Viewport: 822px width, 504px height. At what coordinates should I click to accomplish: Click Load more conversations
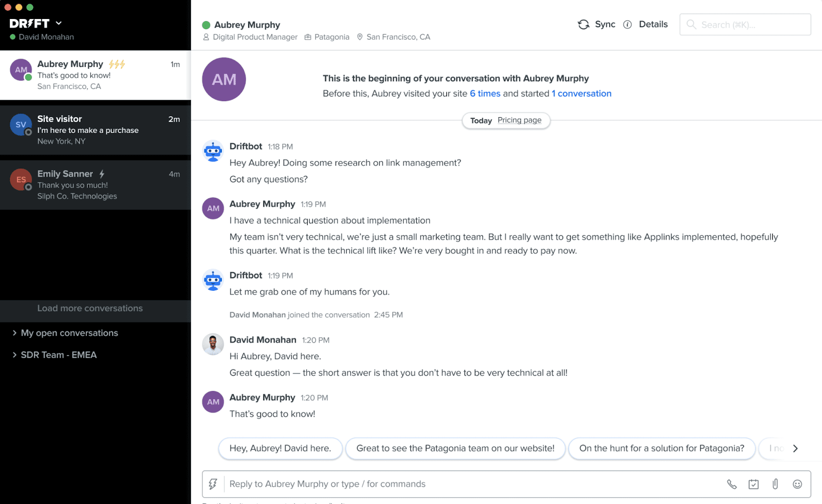pos(89,308)
